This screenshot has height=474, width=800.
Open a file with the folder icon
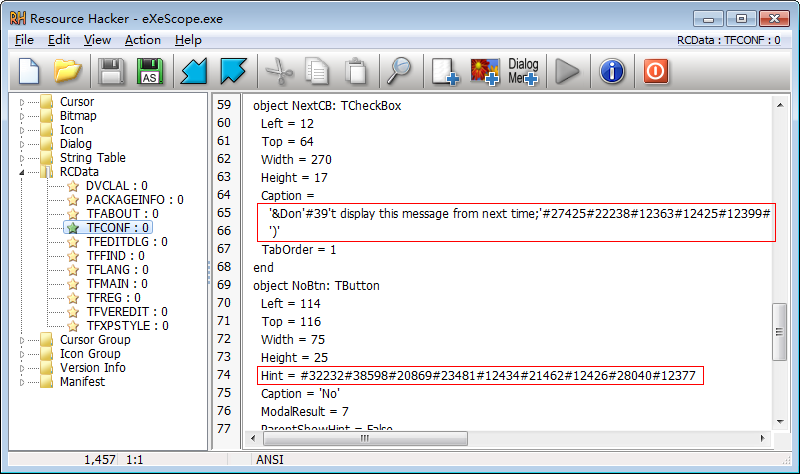coord(67,71)
